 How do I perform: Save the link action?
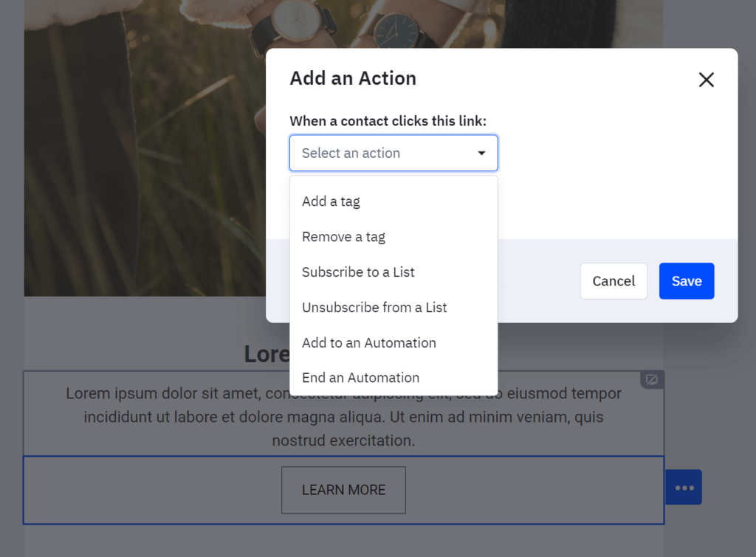[x=686, y=281]
